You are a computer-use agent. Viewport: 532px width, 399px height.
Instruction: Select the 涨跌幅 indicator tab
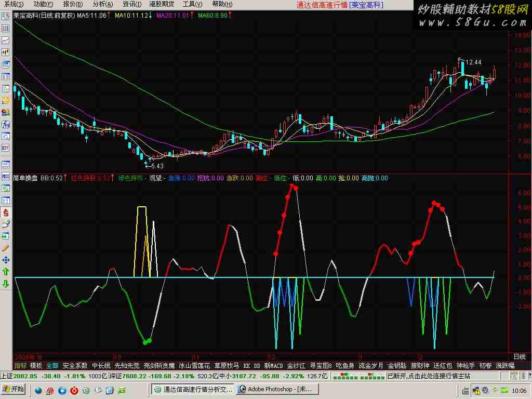(505, 365)
